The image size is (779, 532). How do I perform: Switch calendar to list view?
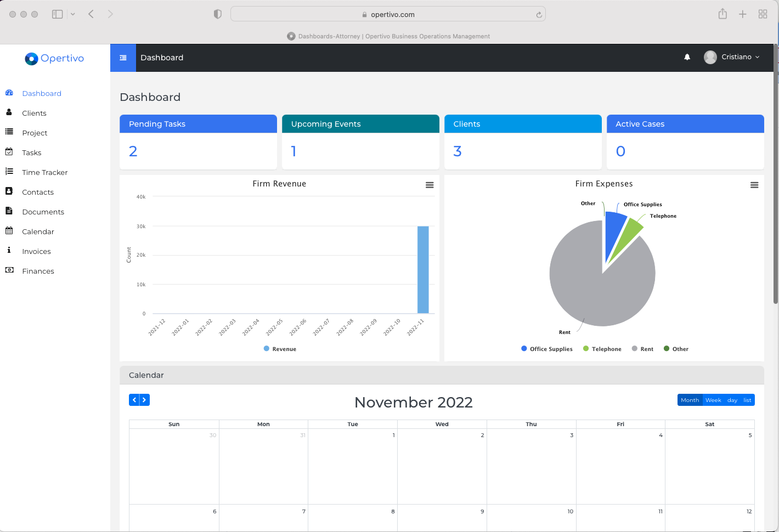coord(747,400)
